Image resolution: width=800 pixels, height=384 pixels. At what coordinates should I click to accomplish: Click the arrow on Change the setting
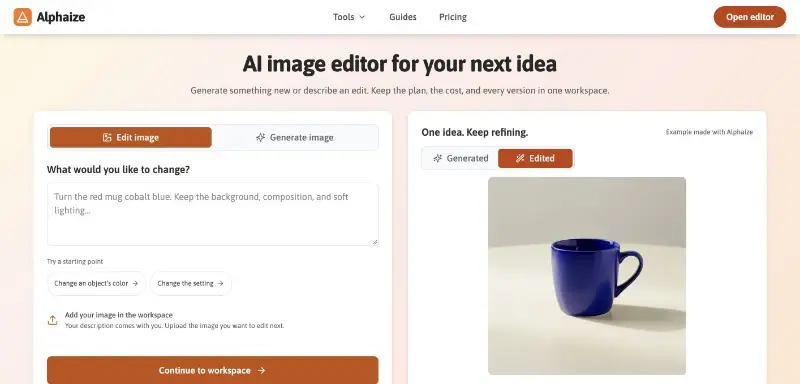220,284
